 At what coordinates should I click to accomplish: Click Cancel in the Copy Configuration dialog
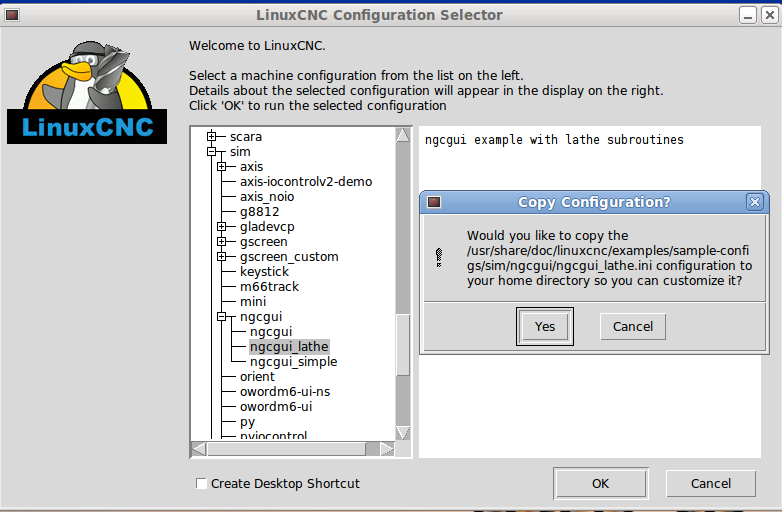(632, 326)
